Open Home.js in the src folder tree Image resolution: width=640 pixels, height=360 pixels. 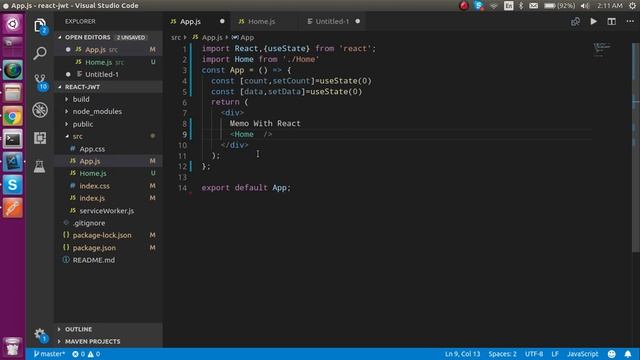pos(108,173)
